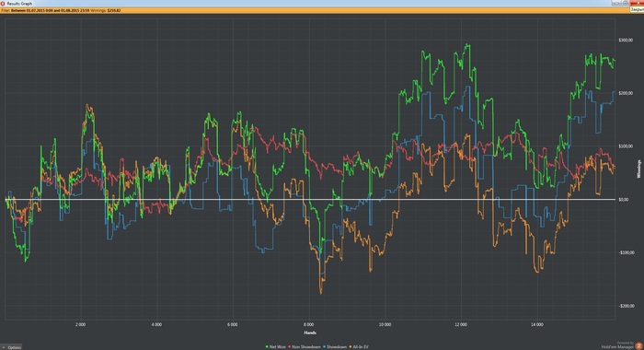Screen dimensions: 644x350
Task: Click the 14 000 hands axis label
Action: pos(536,324)
